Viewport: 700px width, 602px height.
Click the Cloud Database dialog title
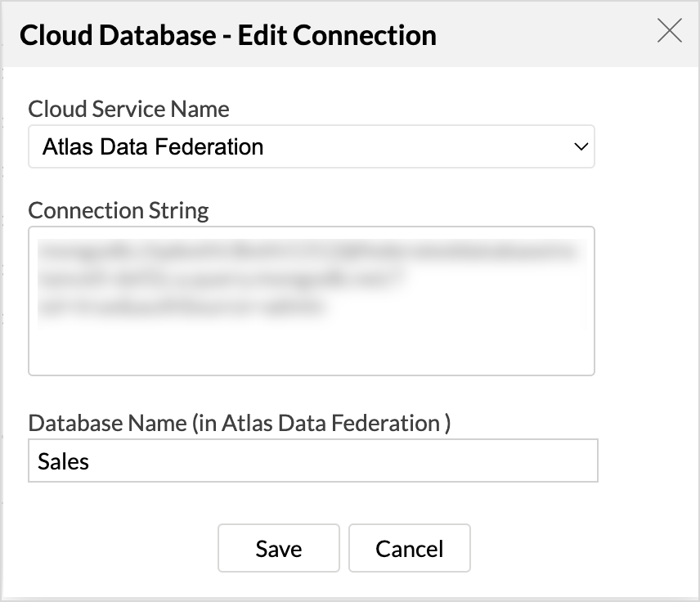tap(227, 35)
